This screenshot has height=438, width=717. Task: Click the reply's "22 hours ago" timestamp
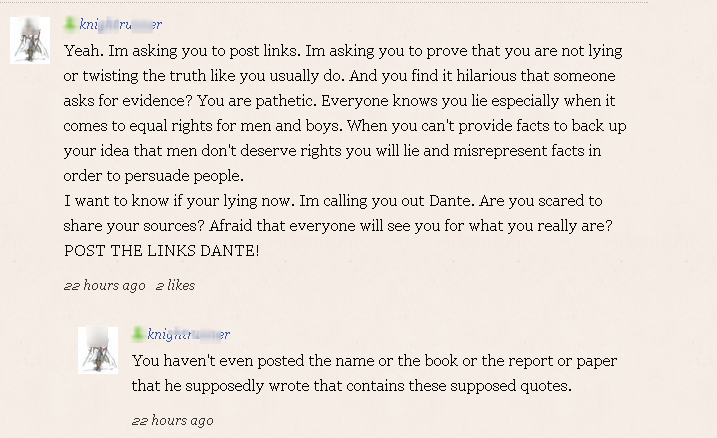[x=172, y=420]
